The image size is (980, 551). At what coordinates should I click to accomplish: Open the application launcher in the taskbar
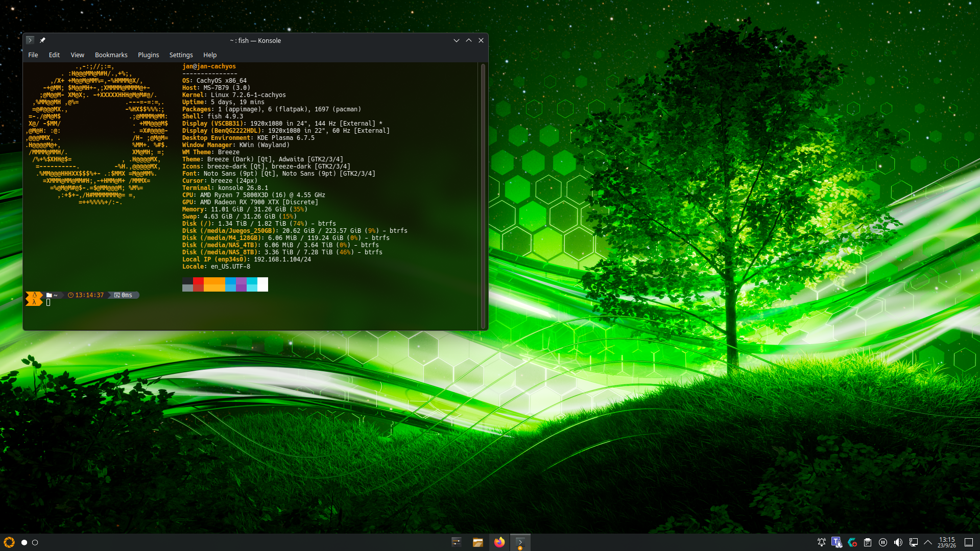(x=9, y=542)
